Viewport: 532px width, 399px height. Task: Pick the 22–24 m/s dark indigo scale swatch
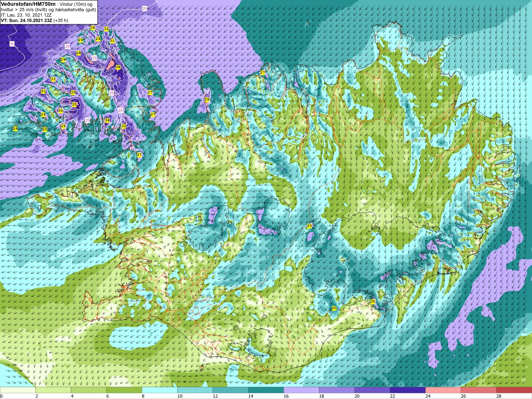pyautogui.click(x=408, y=390)
